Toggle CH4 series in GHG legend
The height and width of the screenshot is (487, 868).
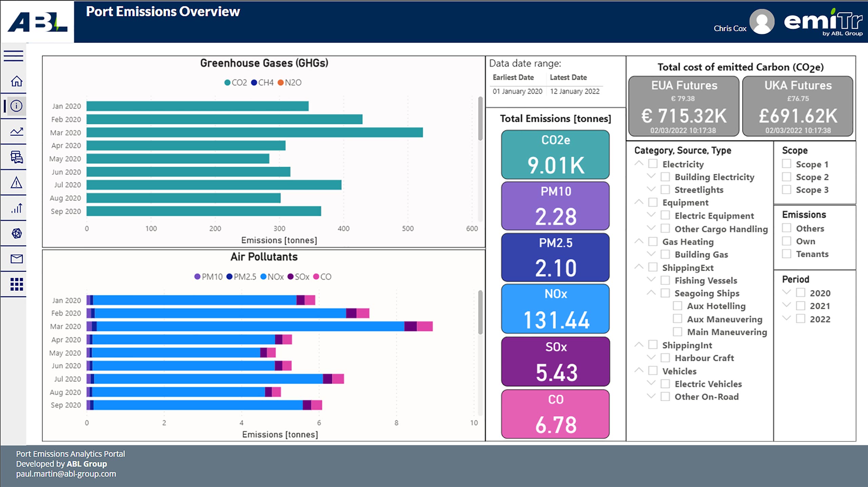[262, 83]
